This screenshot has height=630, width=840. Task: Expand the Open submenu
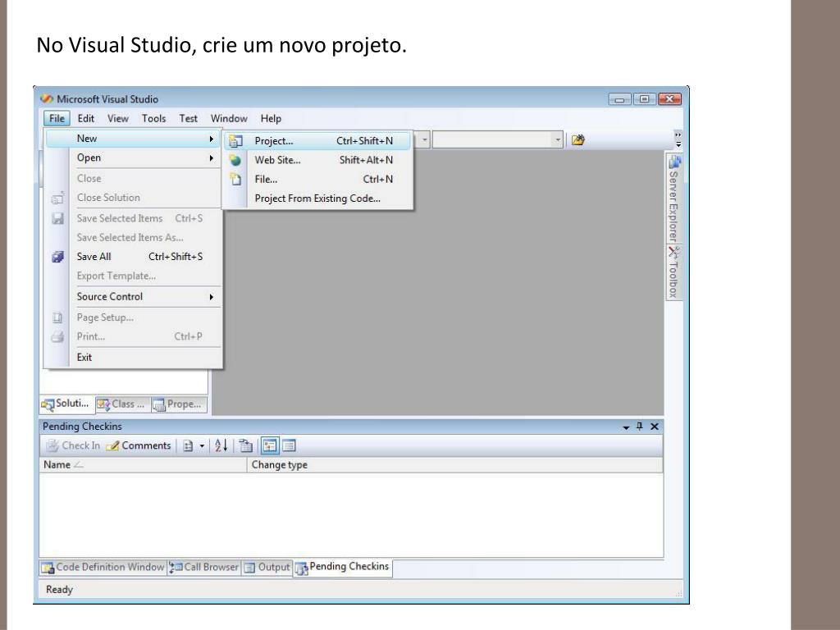(133, 158)
